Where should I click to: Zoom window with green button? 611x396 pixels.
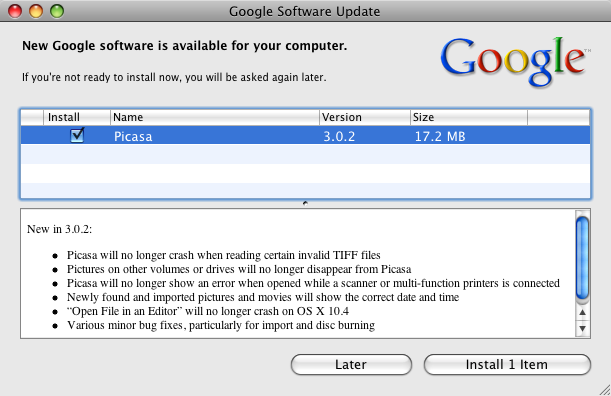[57, 11]
